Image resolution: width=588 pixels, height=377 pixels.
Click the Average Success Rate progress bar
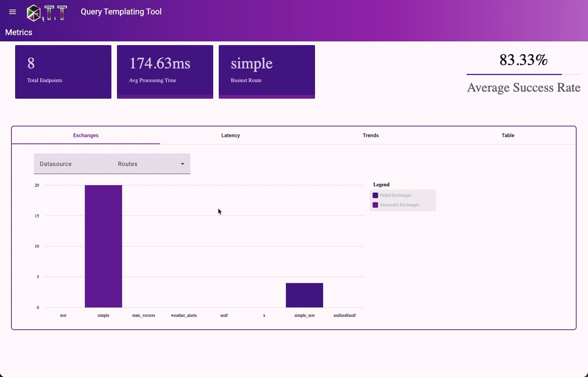523,75
